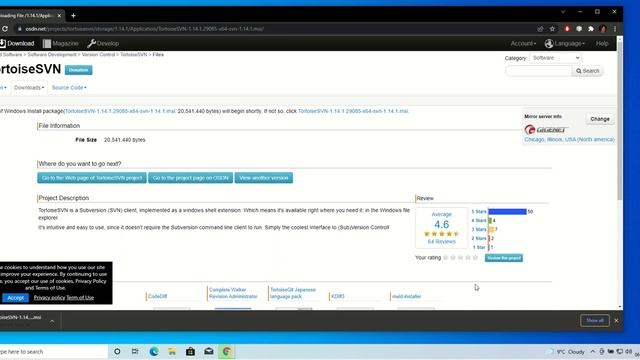Show hidden system tray icons

point(593,351)
